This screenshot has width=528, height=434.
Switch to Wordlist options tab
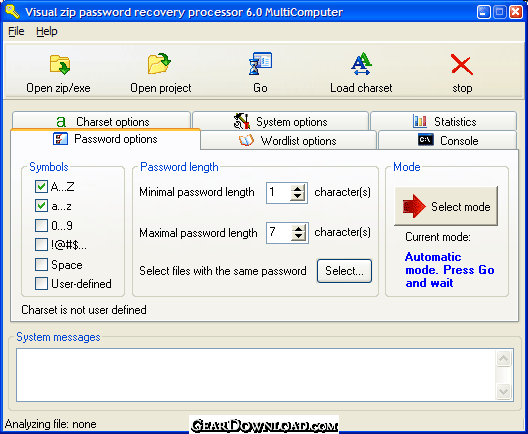288,140
